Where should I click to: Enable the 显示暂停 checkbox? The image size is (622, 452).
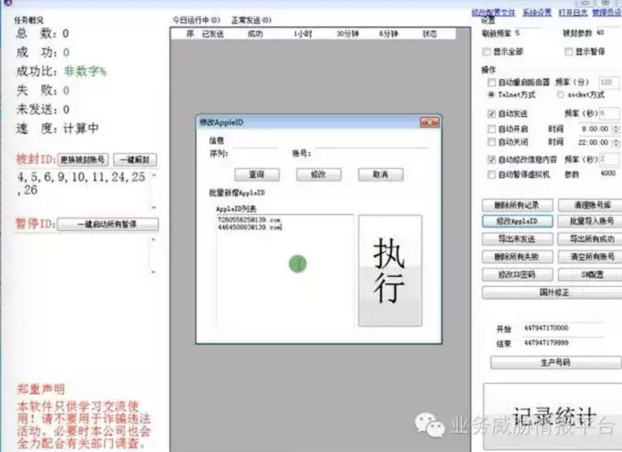tap(569, 52)
